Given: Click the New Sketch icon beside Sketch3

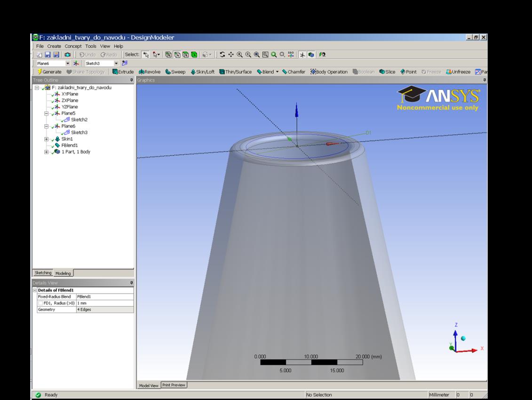Looking at the screenshot, I should (125, 63).
